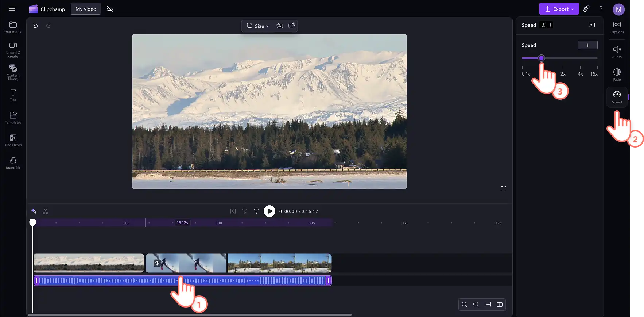Screen dimensions: 644x317
Task: Open the Brand kit panel
Action: coord(13,163)
